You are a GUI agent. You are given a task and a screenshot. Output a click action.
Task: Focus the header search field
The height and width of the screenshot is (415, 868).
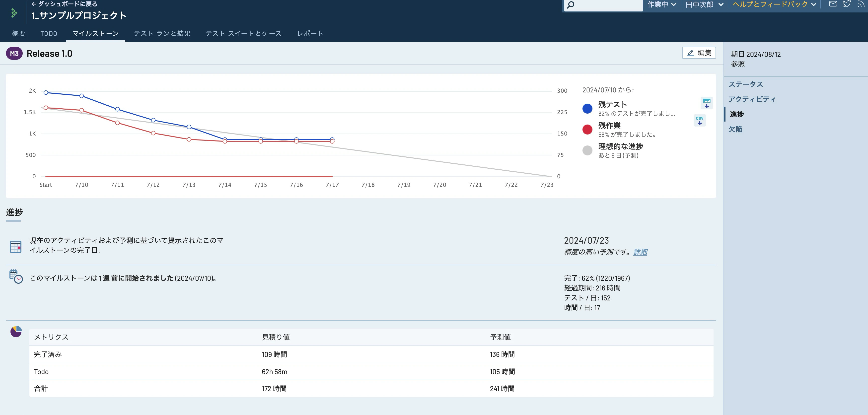coord(603,5)
